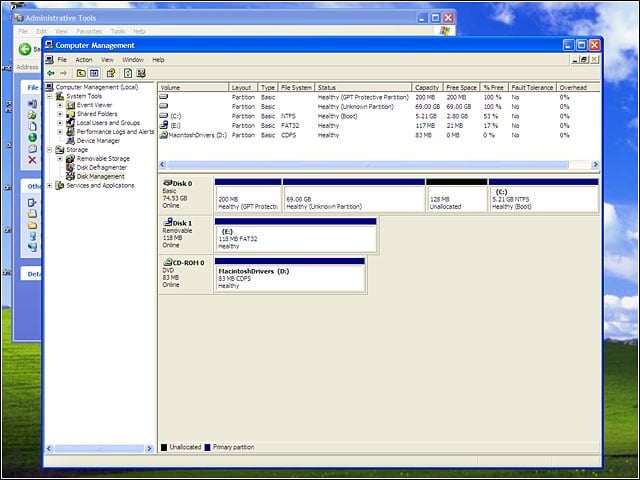This screenshot has width=640, height=480.
Task: Select the Device Manager icon
Action: pos(70,140)
